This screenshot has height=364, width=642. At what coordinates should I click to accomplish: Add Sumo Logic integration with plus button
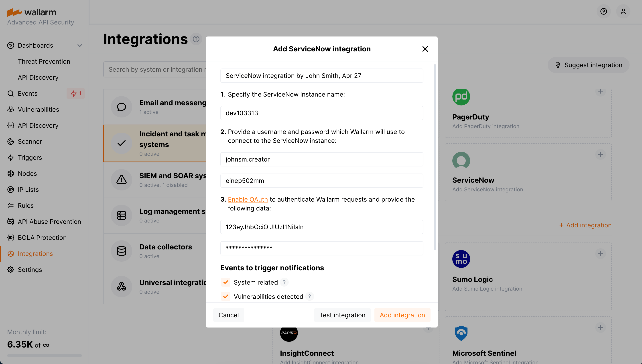coord(601,253)
